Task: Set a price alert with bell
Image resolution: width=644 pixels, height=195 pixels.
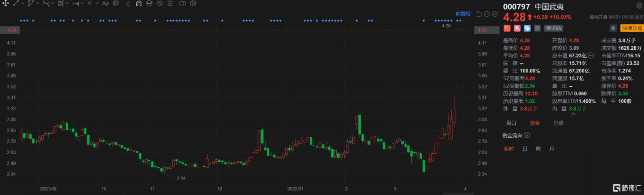Action: pos(613,28)
